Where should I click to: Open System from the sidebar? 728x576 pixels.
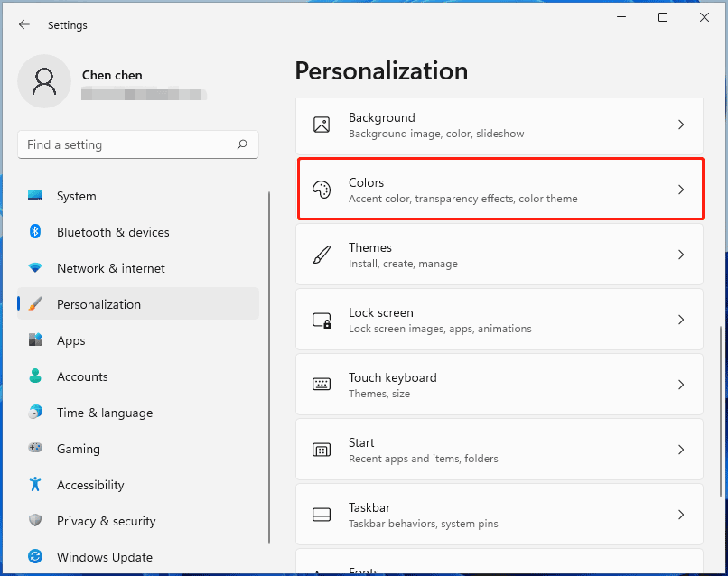coord(76,196)
